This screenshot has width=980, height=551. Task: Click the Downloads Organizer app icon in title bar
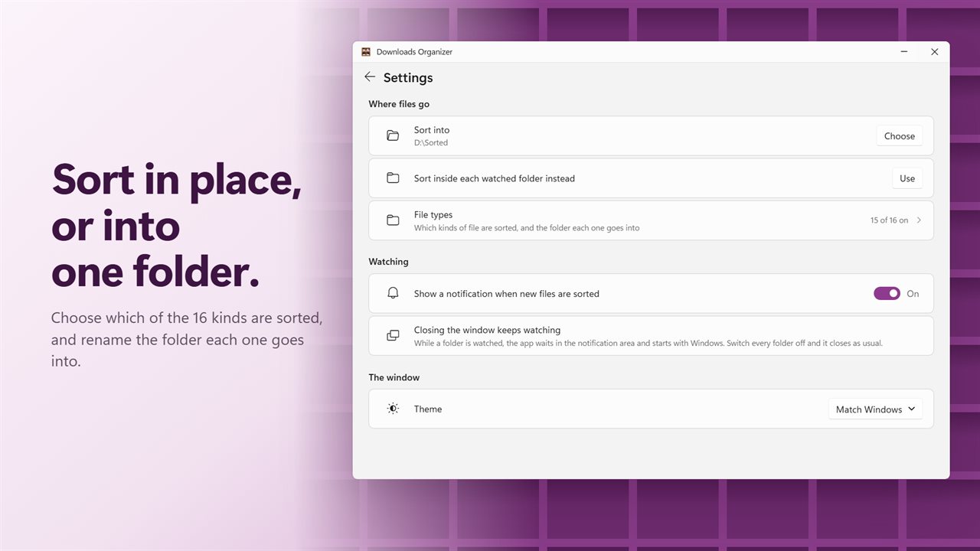[x=366, y=52]
